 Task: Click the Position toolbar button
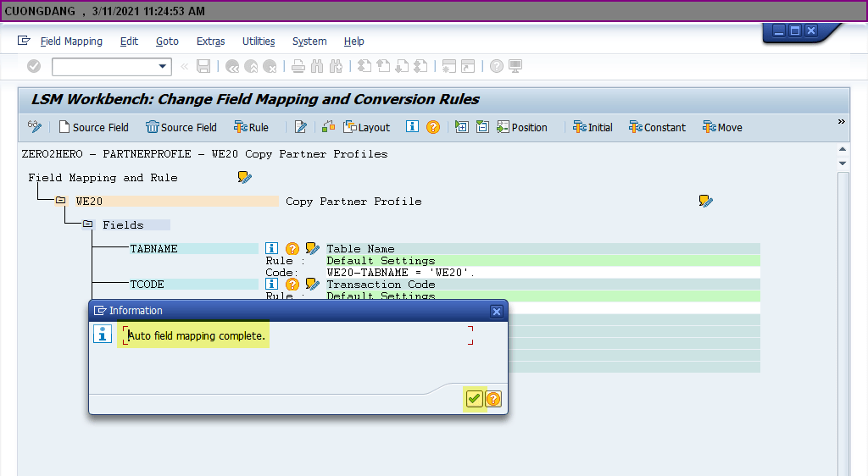click(x=521, y=127)
